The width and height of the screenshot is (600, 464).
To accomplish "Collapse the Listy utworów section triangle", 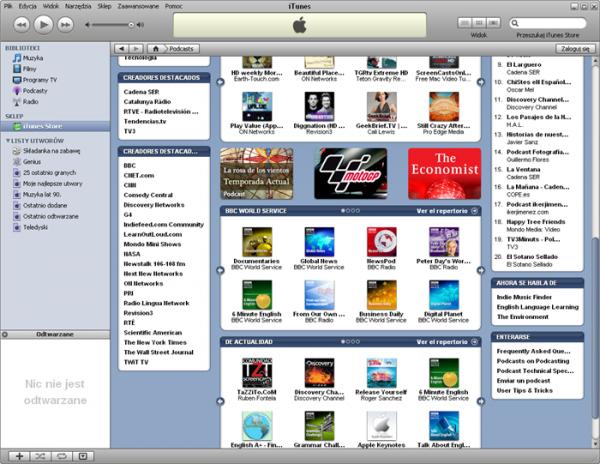I will point(7,140).
